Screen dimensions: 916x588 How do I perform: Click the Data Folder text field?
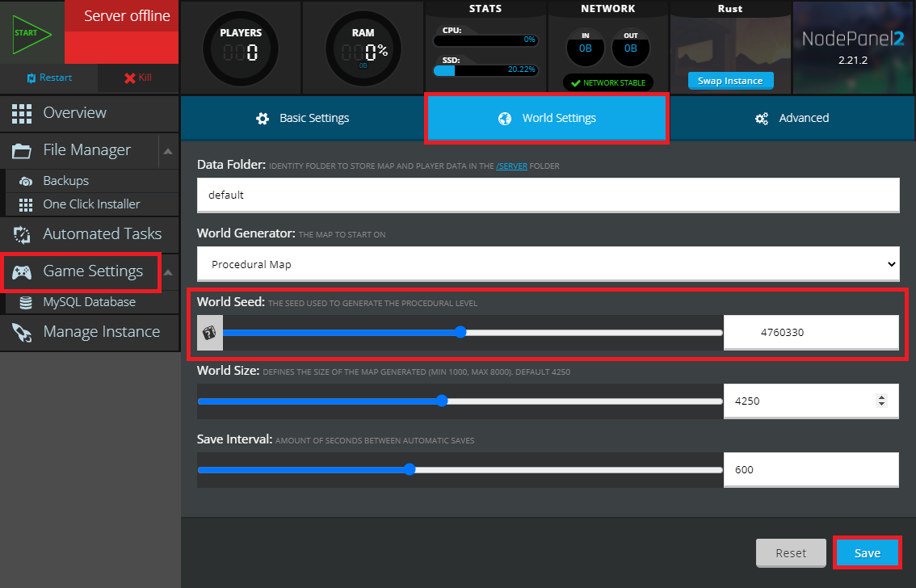tap(548, 195)
